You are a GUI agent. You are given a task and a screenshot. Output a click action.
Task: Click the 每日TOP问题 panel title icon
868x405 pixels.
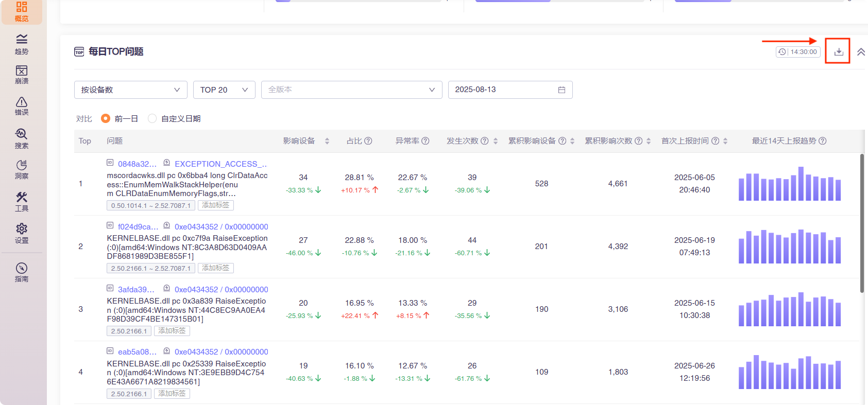79,52
